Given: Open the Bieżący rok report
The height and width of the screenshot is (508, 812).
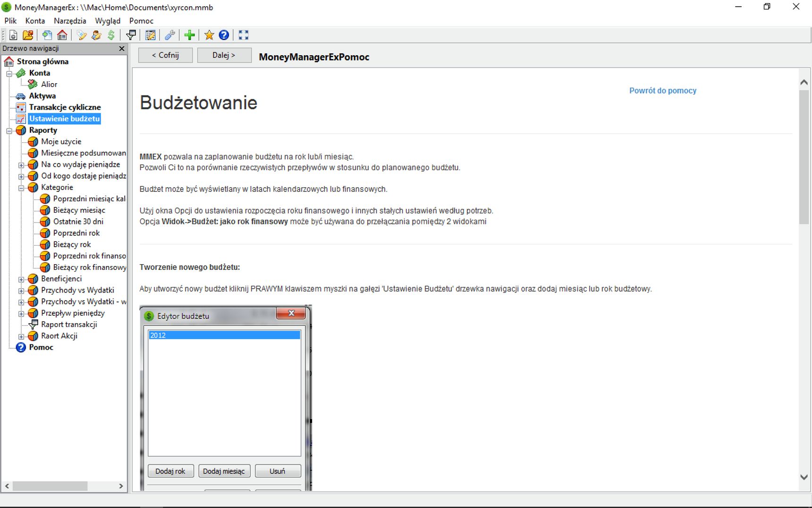Looking at the screenshot, I should click(x=72, y=244).
